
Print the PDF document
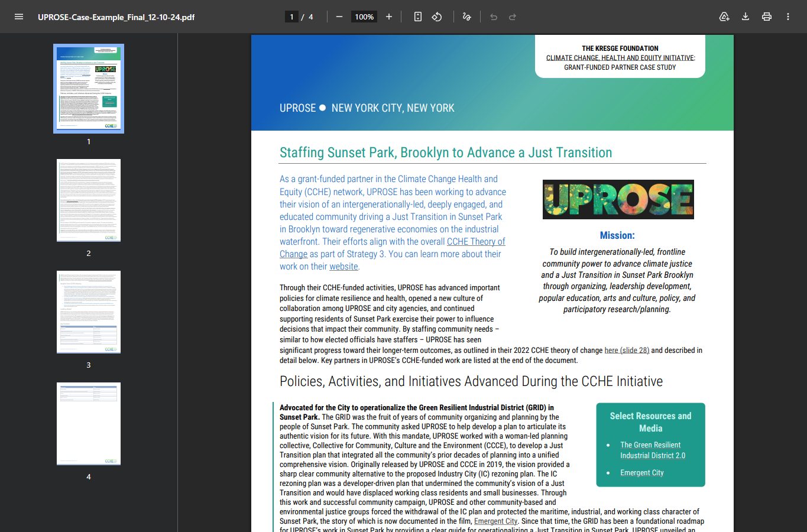767,17
